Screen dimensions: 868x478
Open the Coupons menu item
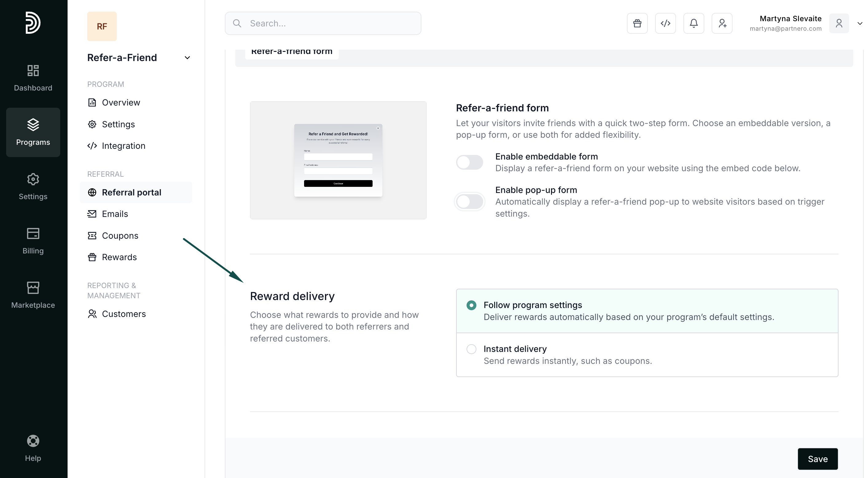(120, 236)
